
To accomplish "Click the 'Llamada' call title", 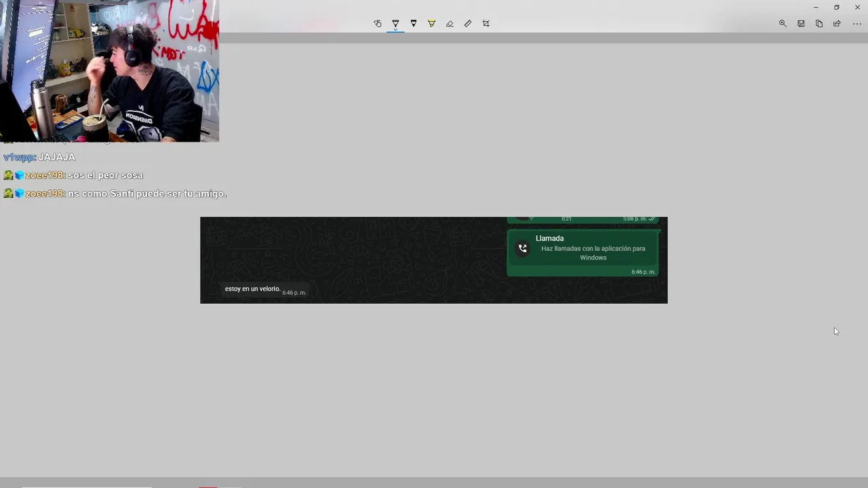I will tap(549, 239).
